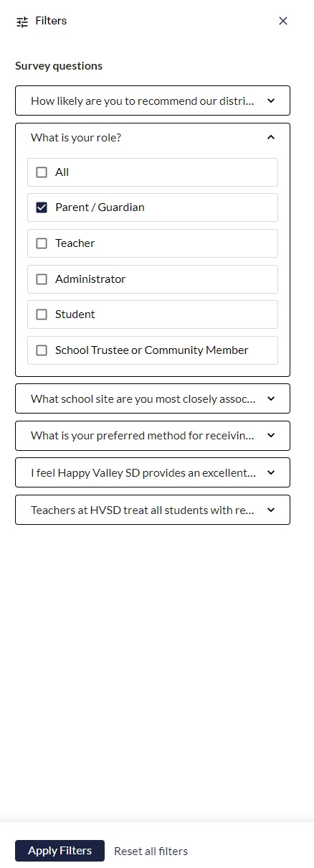
Task: Tick the Teacher checkbox
Action: coord(42,243)
